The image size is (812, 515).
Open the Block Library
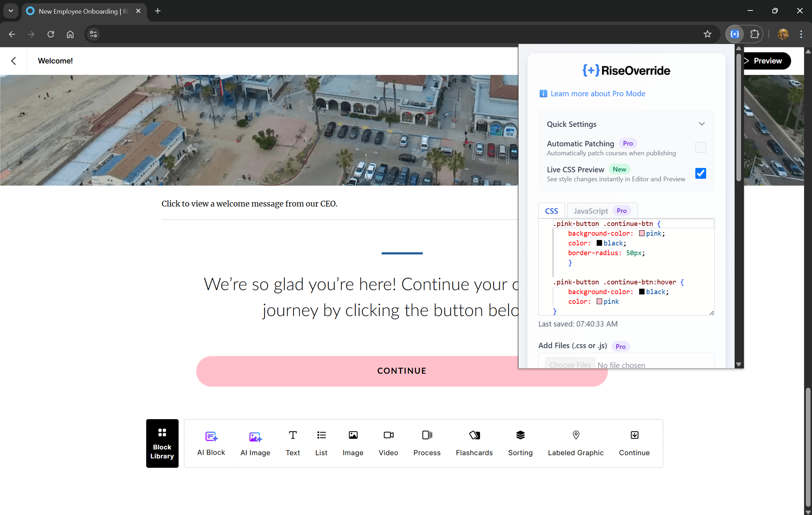click(162, 443)
